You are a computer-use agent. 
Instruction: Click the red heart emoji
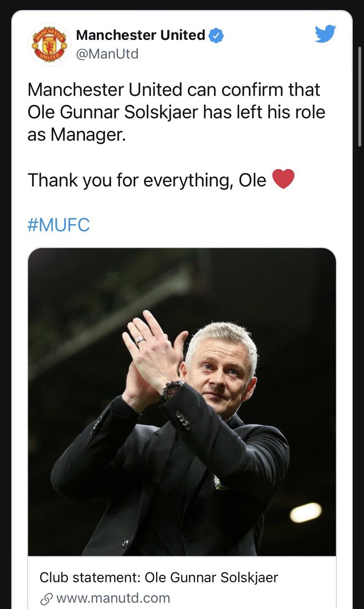point(283,179)
